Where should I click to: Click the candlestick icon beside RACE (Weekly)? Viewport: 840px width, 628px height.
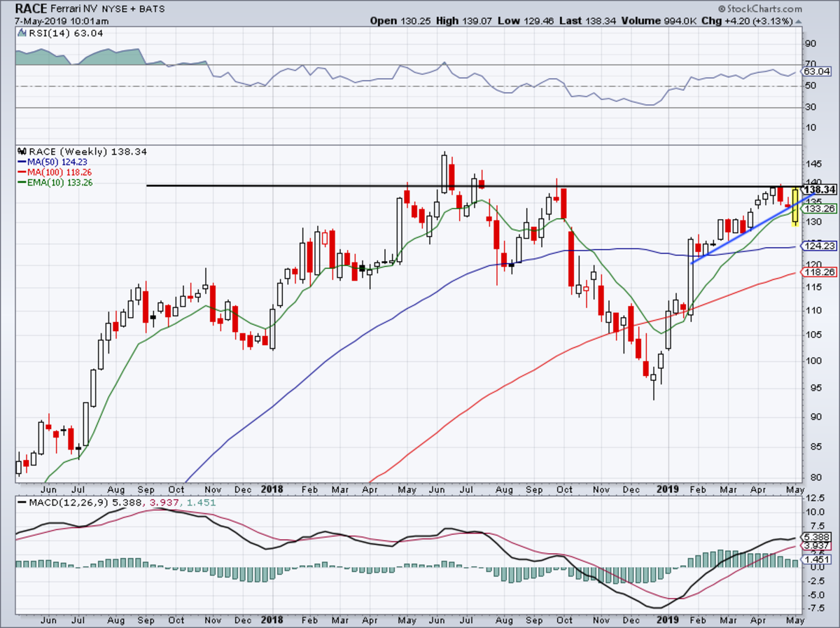click(x=21, y=151)
